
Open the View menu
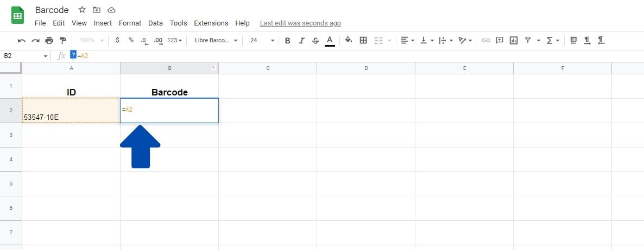pos(79,23)
